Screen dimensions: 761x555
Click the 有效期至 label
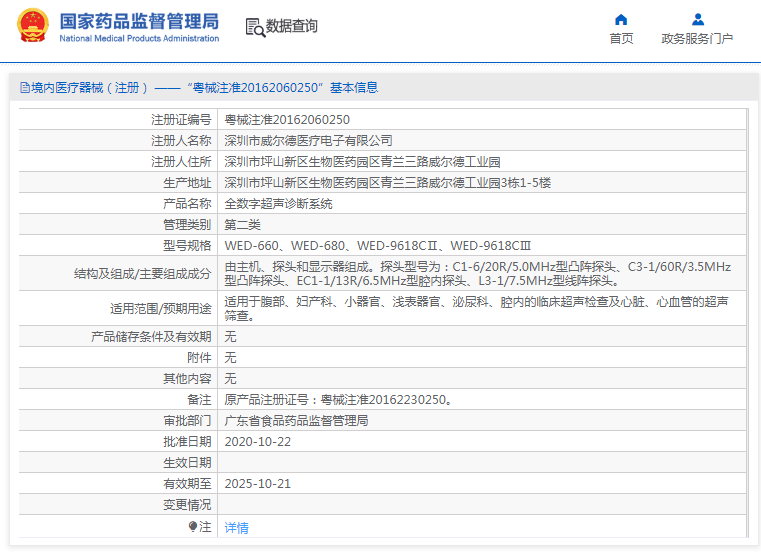coord(187,484)
